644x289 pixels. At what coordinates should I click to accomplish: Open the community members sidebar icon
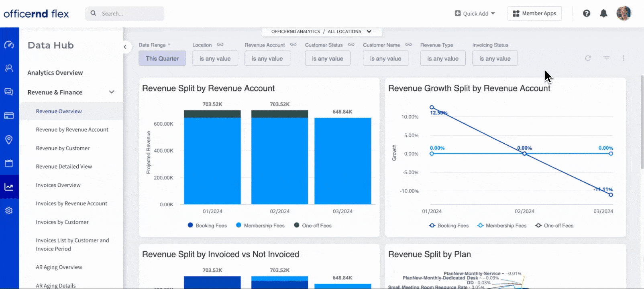pyautogui.click(x=9, y=68)
